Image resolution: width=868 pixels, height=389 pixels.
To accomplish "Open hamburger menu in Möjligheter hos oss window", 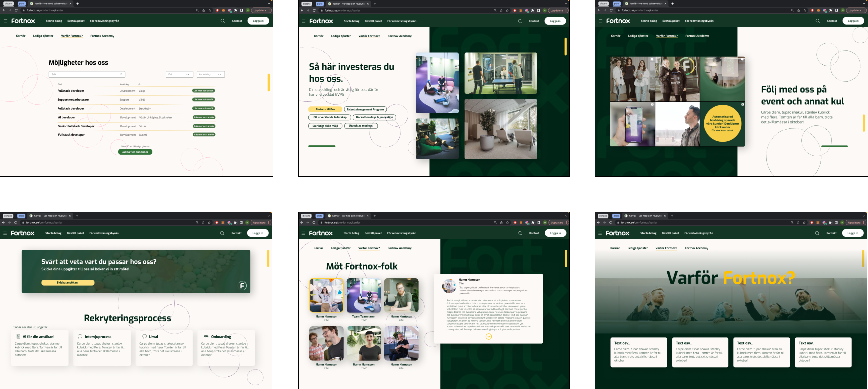I will [6, 21].
